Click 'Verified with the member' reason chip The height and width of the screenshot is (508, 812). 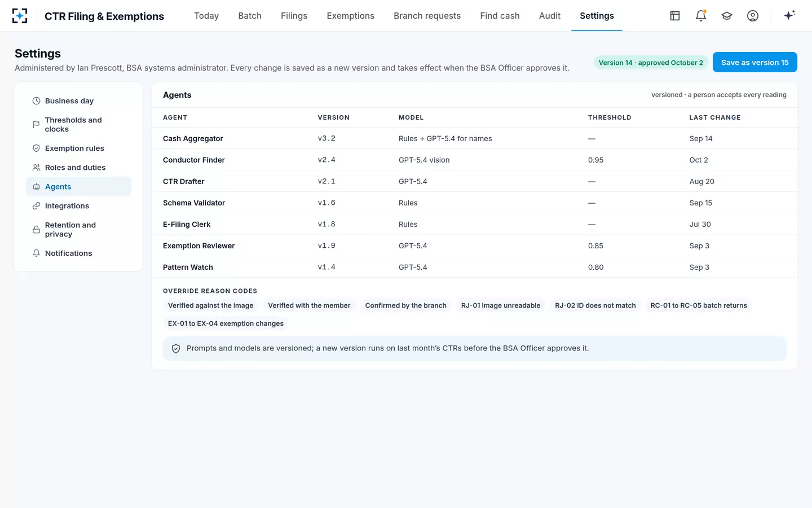(x=309, y=305)
